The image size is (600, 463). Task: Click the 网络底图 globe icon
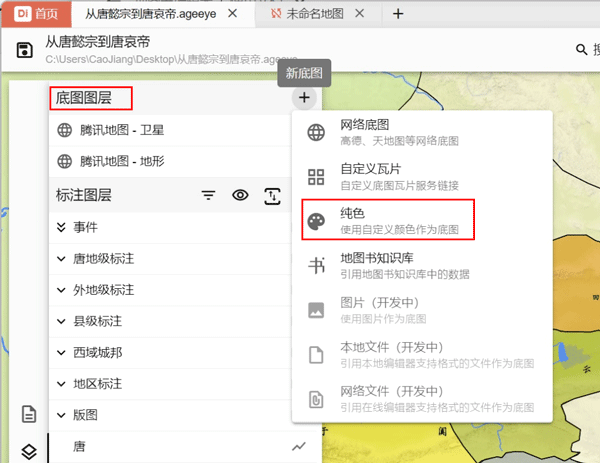coord(316,132)
